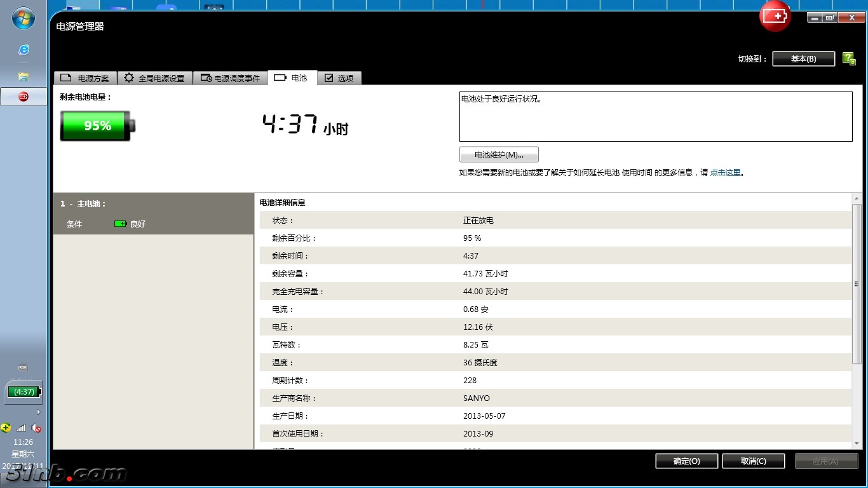Follow the 点击这里 link

[x=725, y=173]
